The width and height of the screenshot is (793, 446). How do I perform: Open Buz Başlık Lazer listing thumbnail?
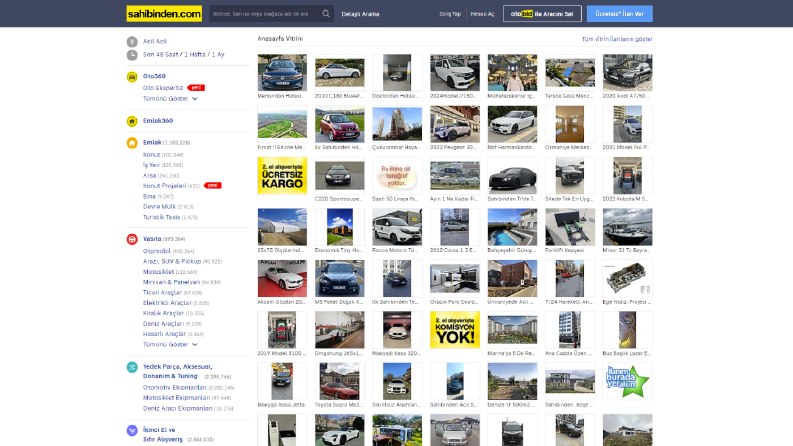tap(627, 330)
